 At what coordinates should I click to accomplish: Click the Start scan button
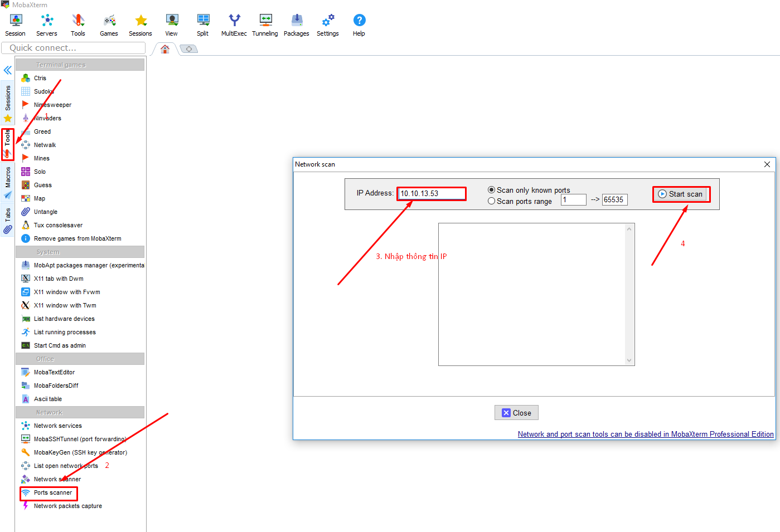681,194
